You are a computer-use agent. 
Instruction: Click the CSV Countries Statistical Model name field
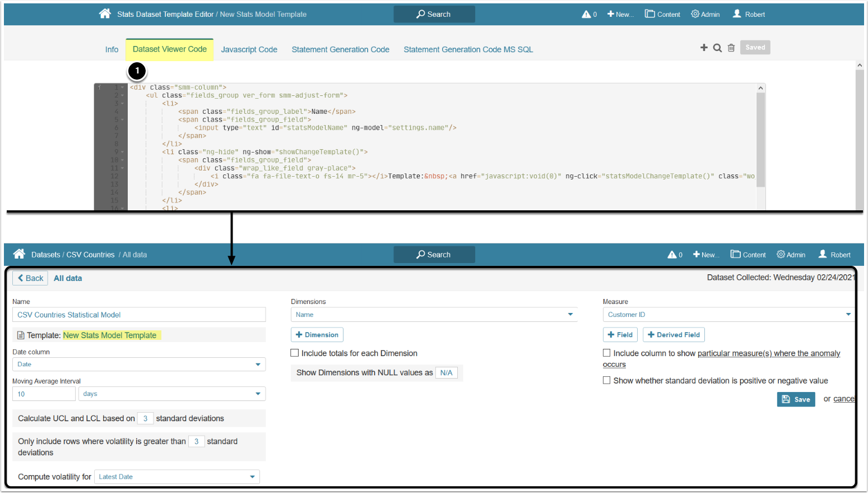138,315
